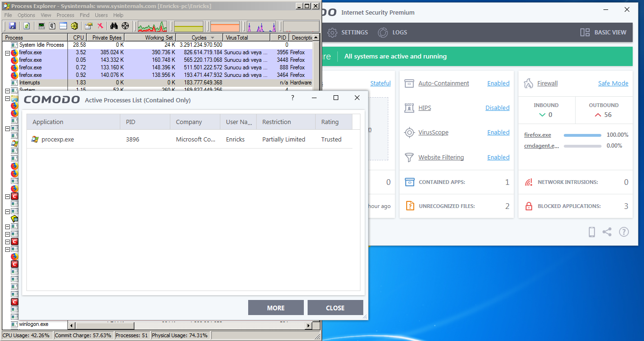Click the cmdagent.e... link
The width and height of the screenshot is (644, 341).
click(541, 146)
